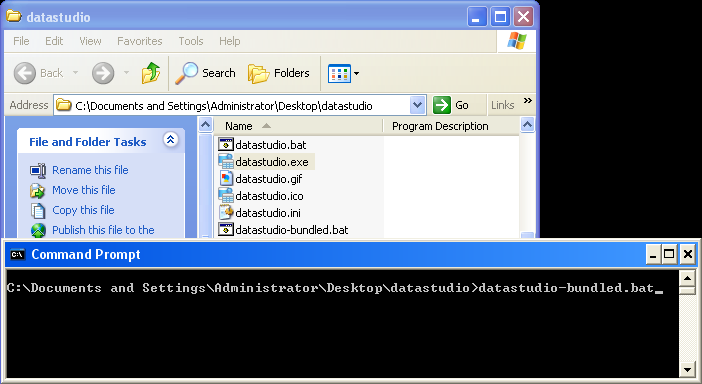
Task: Open the Favorites menu
Action: click(x=140, y=41)
